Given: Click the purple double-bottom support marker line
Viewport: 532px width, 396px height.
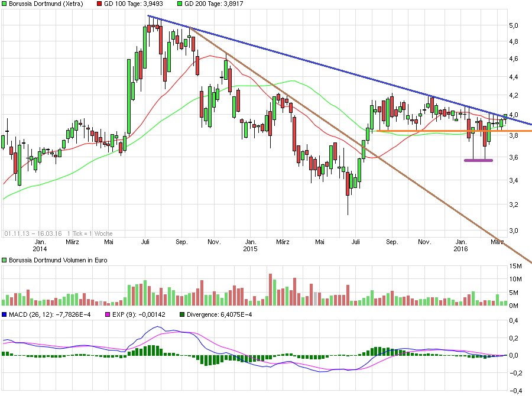Looking at the screenshot, I should [x=478, y=161].
